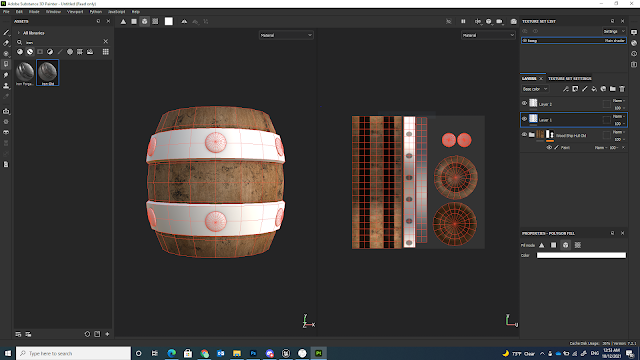Screen dimensions: 640x360
Task: Open the Base color channel dropdown
Action: coord(535,89)
